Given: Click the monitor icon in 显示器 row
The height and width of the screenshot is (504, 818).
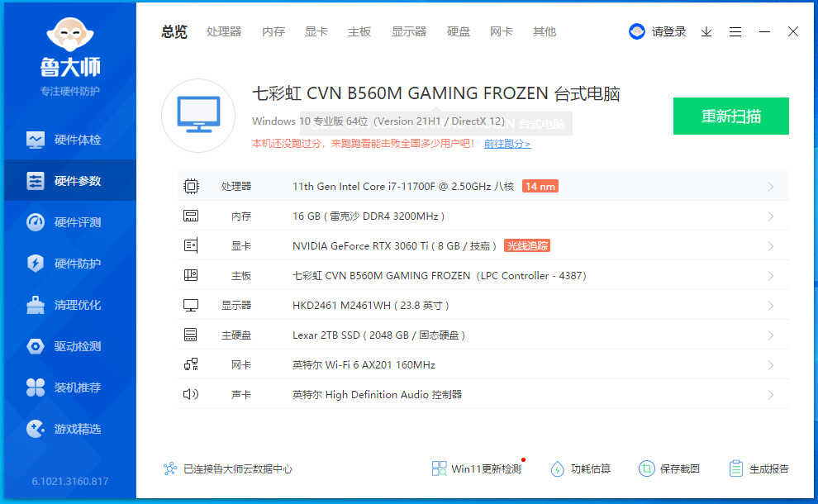Looking at the screenshot, I should click(x=191, y=305).
